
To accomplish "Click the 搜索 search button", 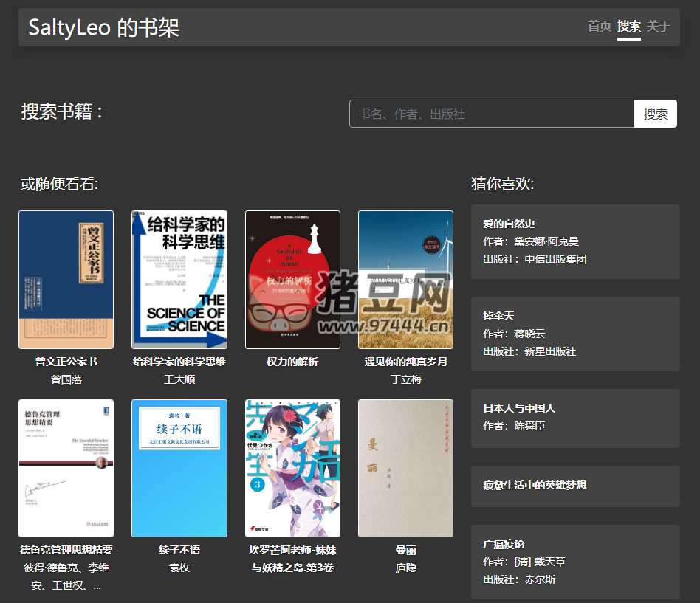I will pyautogui.click(x=655, y=114).
